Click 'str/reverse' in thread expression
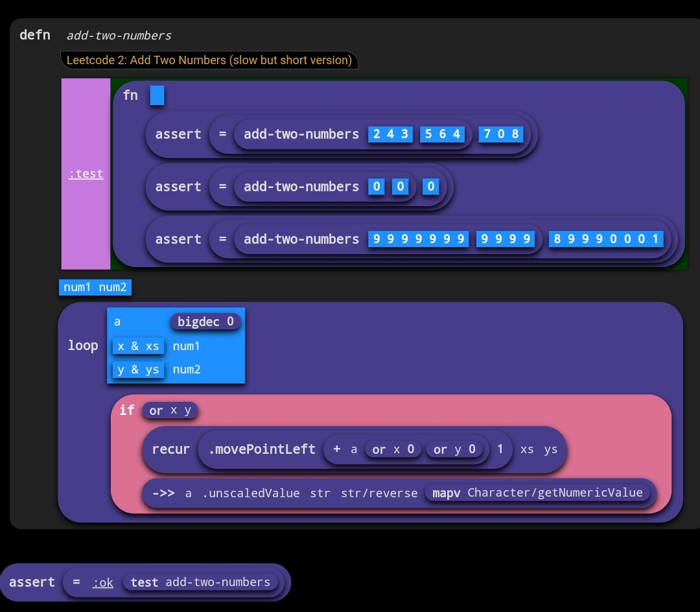The image size is (700, 612). pos(379,493)
